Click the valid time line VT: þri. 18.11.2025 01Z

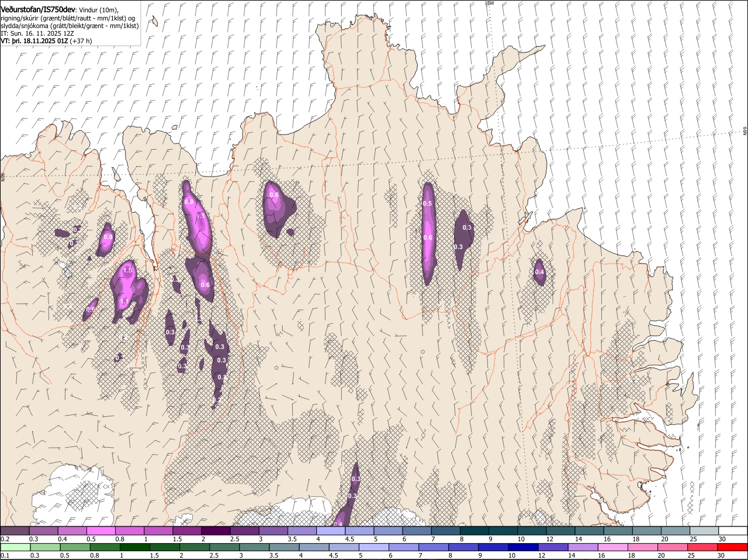coord(34,41)
